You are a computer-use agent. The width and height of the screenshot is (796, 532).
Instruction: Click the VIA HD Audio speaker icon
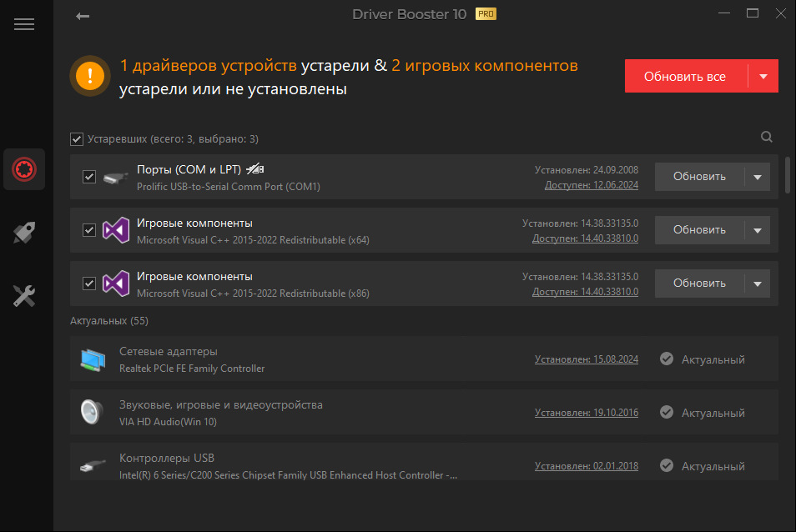pyautogui.click(x=92, y=412)
